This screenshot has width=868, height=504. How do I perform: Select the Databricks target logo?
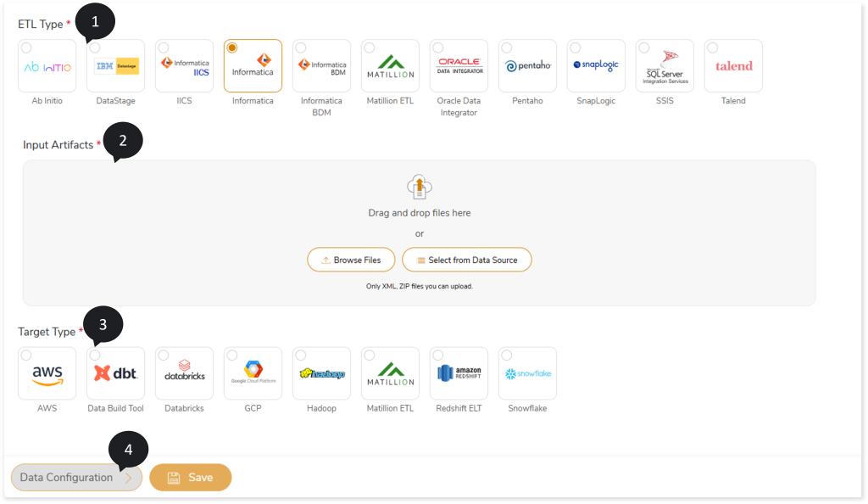[185, 373]
